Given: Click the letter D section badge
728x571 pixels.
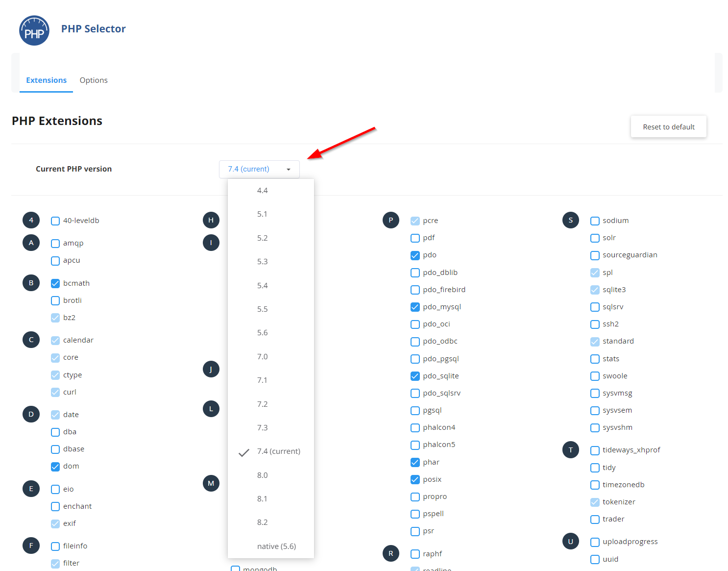Looking at the screenshot, I should point(31,414).
